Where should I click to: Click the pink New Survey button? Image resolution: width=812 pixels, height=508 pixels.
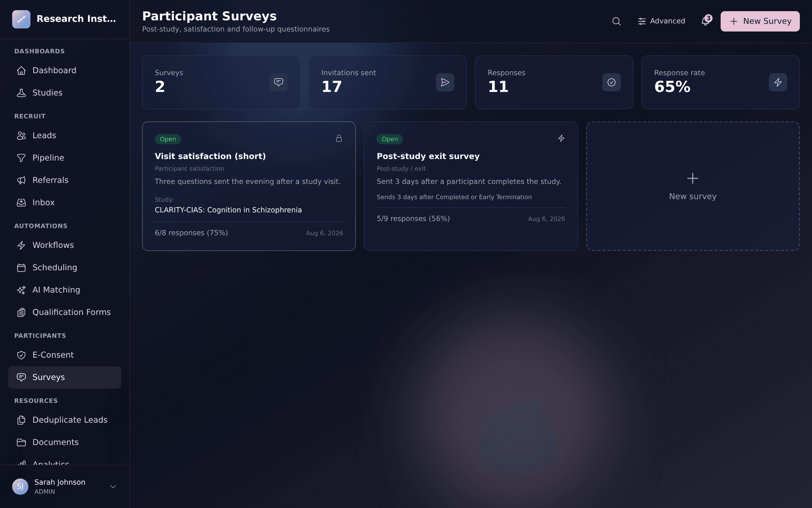click(x=760, y=21)
